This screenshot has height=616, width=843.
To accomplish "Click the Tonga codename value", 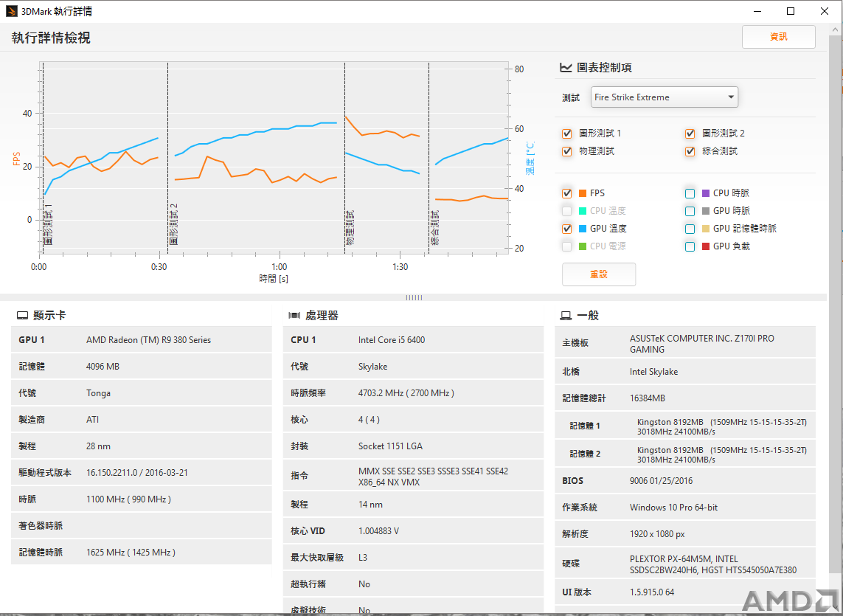I will [x=98, y=393].
